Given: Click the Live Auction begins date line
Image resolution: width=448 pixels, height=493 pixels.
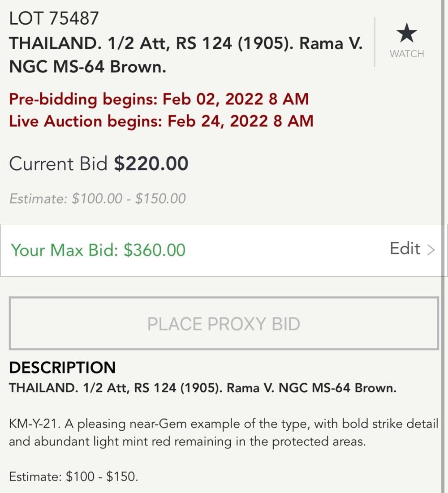Looking at the screenshot, I should [x=161, y=121].
